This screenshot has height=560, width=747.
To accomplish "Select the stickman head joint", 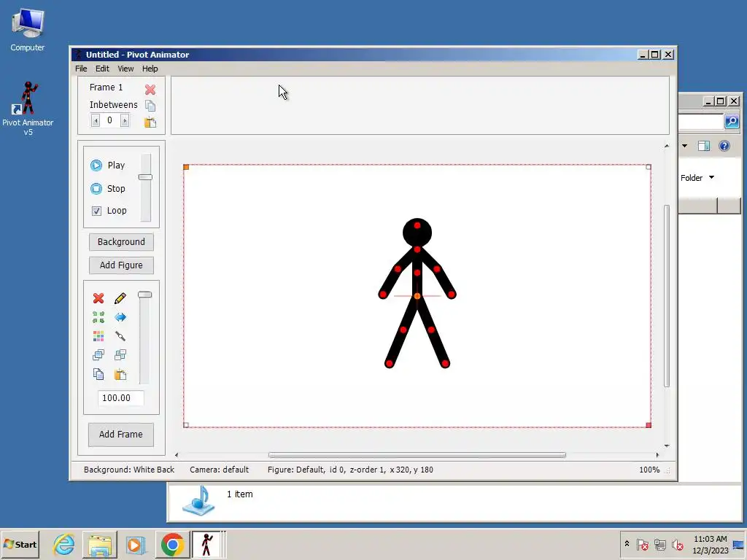I will pyautogui.click(x=417, y=225).
